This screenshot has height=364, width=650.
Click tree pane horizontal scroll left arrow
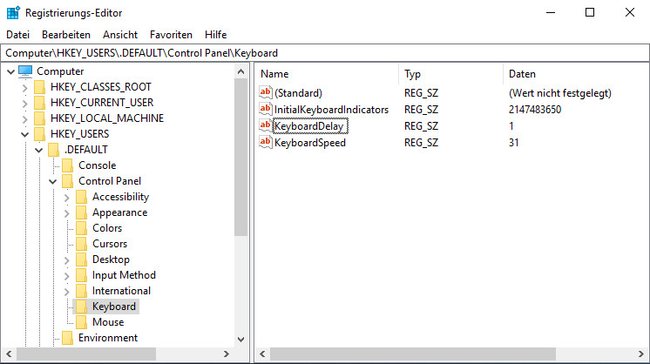(x=9, y=354)
